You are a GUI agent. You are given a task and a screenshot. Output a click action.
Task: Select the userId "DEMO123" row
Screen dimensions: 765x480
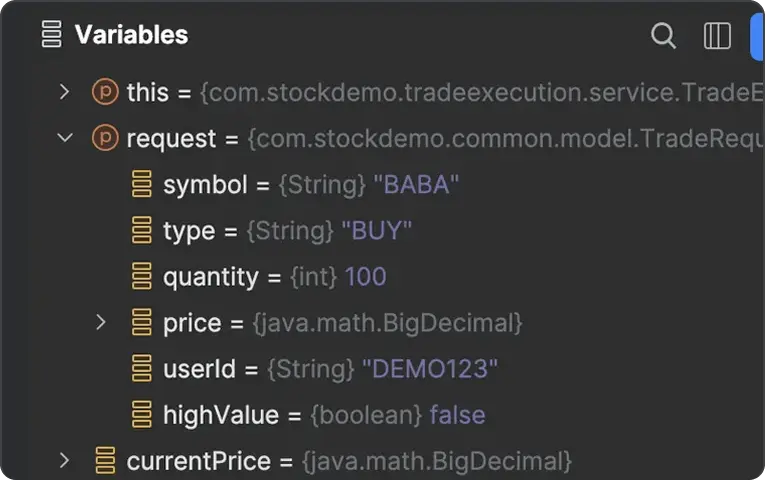click(x=330, y=369)
